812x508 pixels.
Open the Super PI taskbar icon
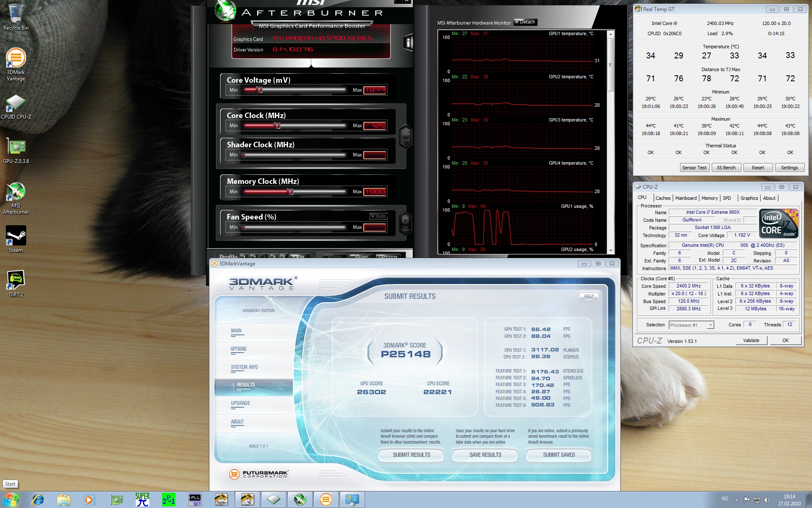click(142, 500)
